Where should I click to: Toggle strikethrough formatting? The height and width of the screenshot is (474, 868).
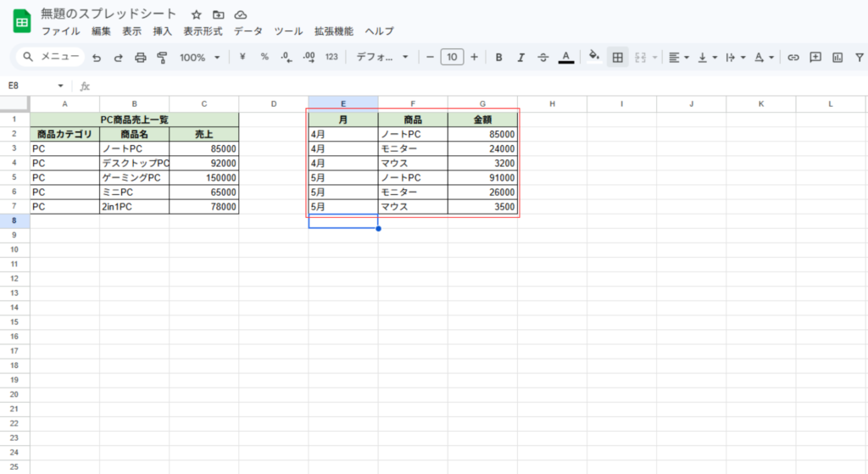(542, 58)
